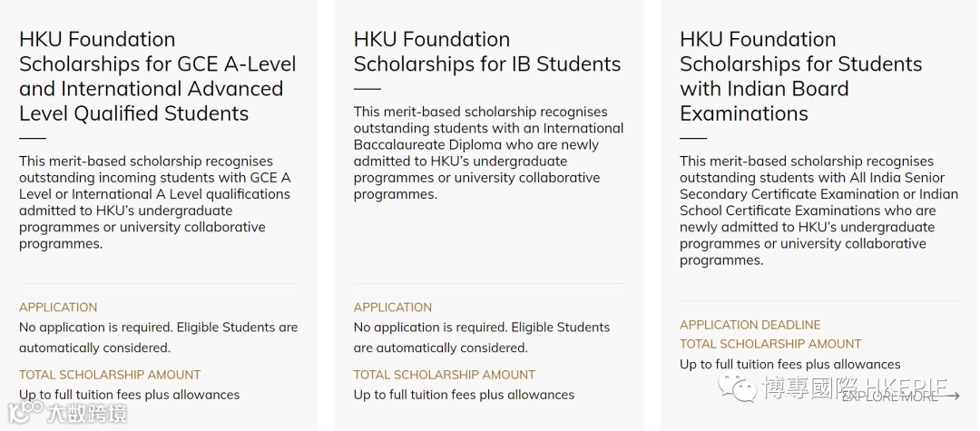Click the Application heading in GCE card

[58, 308]
